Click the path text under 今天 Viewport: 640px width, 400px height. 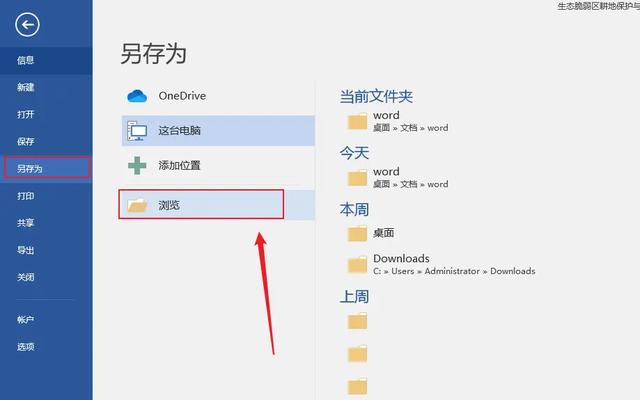click(x=411, y=184)
